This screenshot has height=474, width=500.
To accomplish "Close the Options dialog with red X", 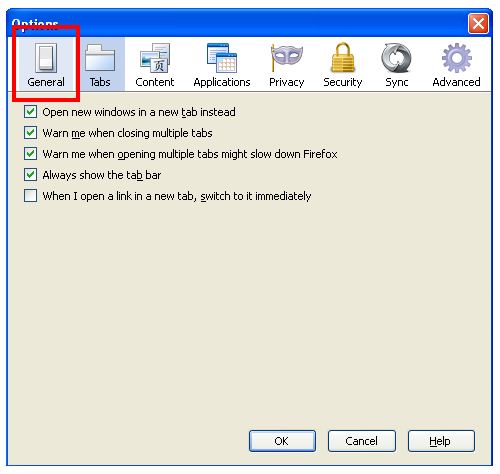I will coord(478,24).
